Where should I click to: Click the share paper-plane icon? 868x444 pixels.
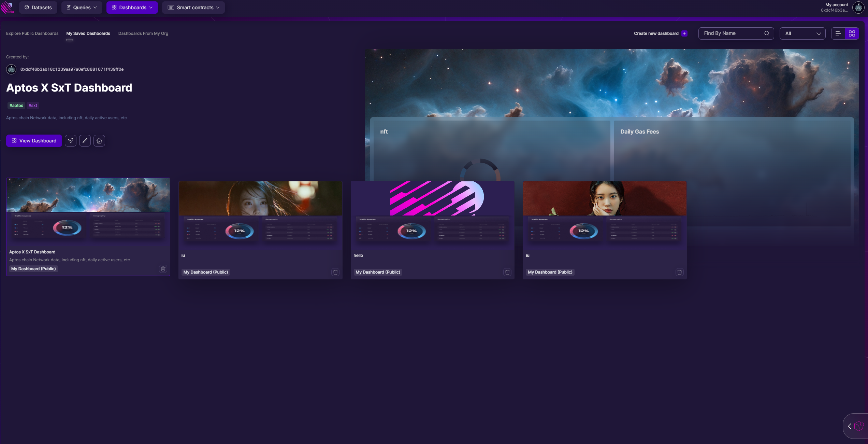71,141
